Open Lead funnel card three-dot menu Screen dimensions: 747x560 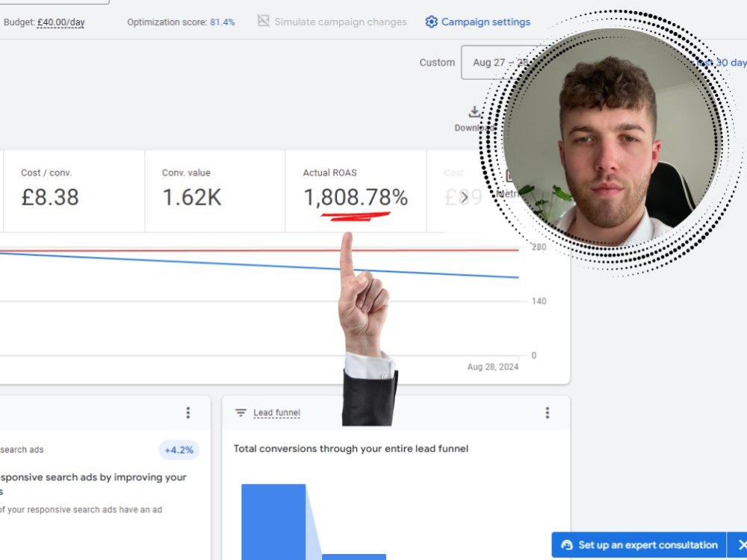click(548, 412)
